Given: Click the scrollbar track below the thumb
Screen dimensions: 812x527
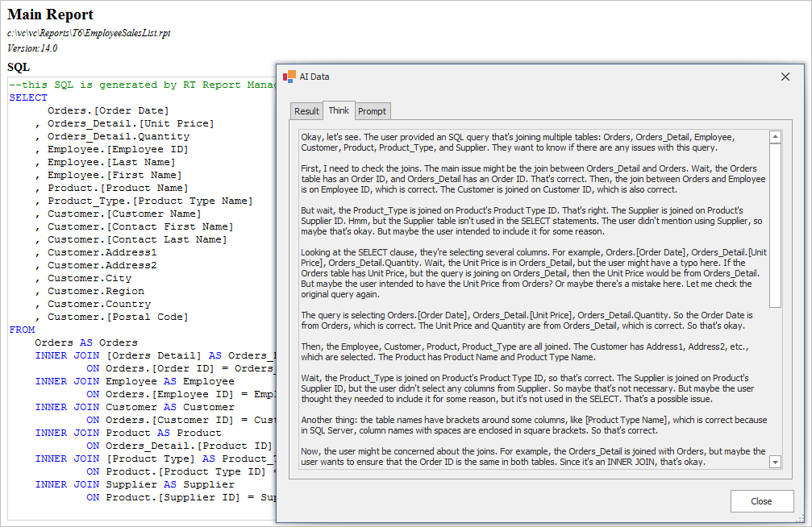Looking at the screenshot, I should 775,379.
